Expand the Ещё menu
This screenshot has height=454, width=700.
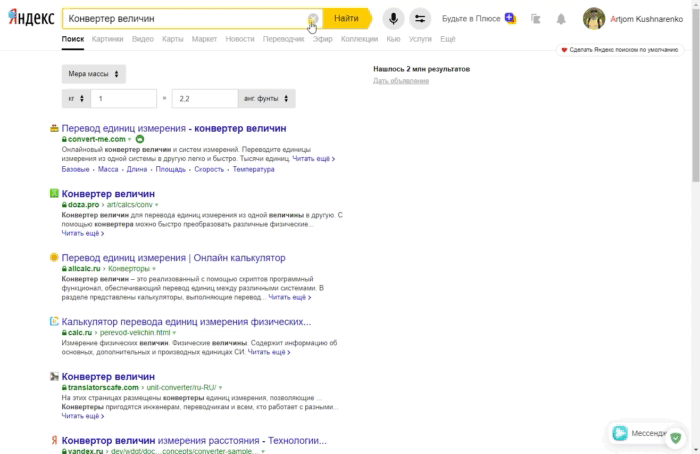448,39
